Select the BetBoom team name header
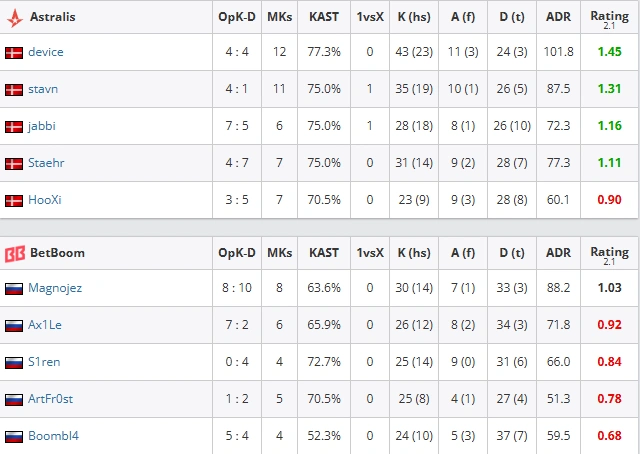The width and height of the screenshot is (640, 454). click(x=58, y=253)
